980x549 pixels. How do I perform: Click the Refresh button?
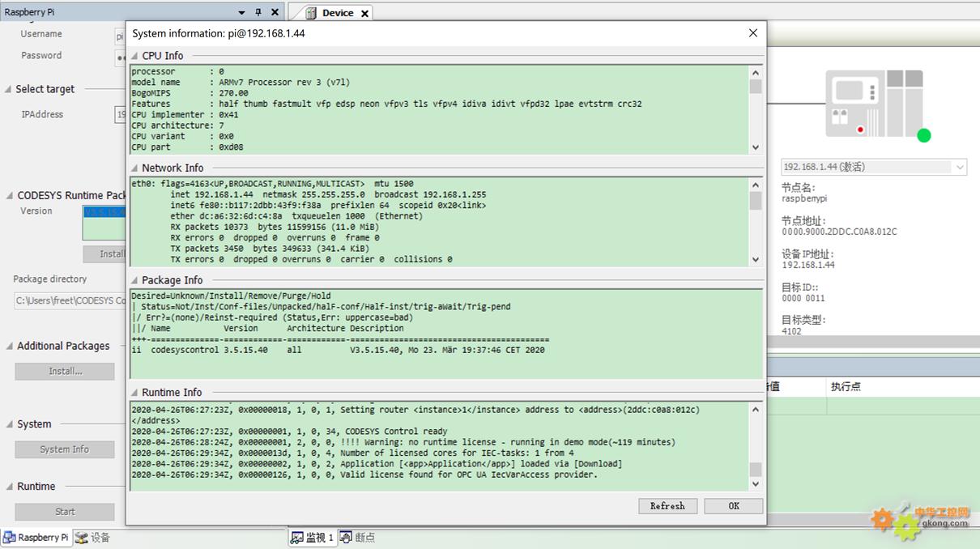coord(667,506)
